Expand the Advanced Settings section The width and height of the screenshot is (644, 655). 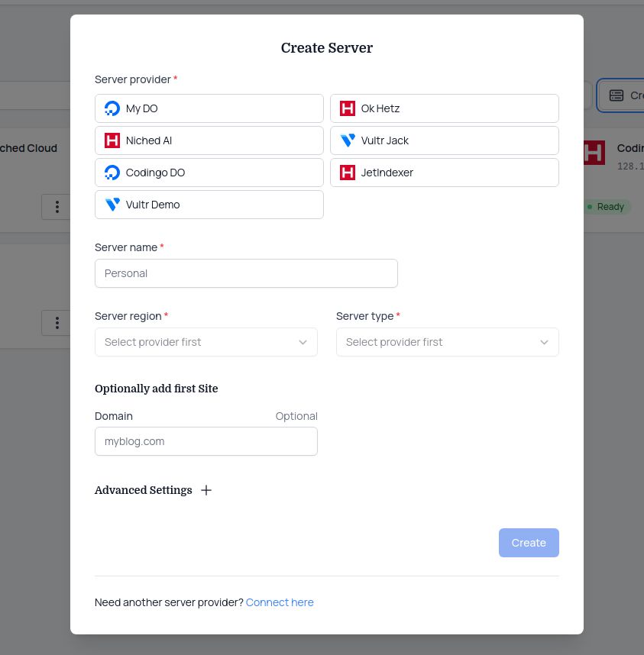144,490
